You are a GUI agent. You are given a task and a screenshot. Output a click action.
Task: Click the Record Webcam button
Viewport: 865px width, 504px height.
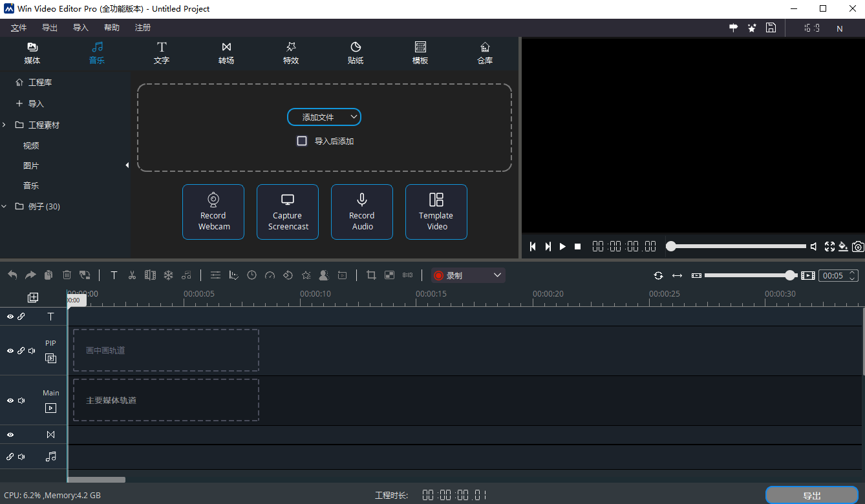coord(213,212)
